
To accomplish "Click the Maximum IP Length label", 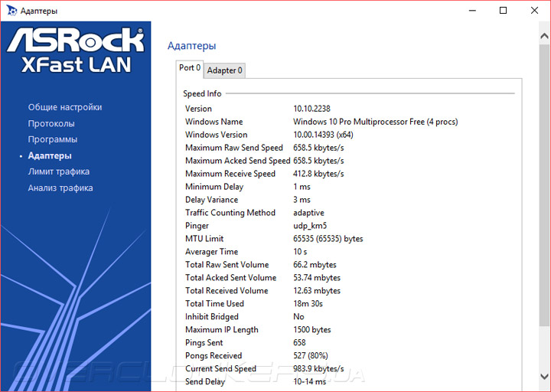I will pyautogui.click(x=222, y=330).
